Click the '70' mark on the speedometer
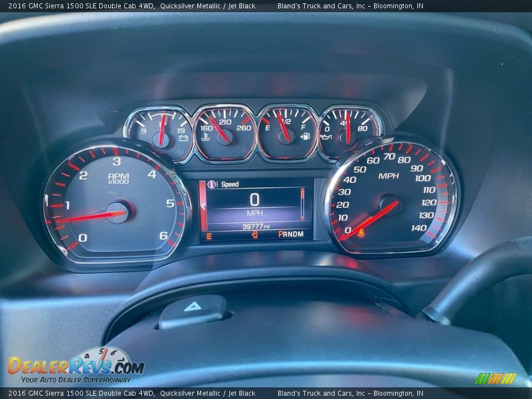532x399 pixels. 389,156
